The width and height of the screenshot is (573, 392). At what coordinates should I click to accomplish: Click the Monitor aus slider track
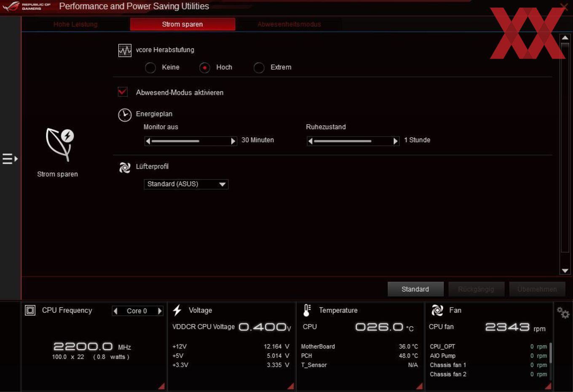click(x=190, y=141)
